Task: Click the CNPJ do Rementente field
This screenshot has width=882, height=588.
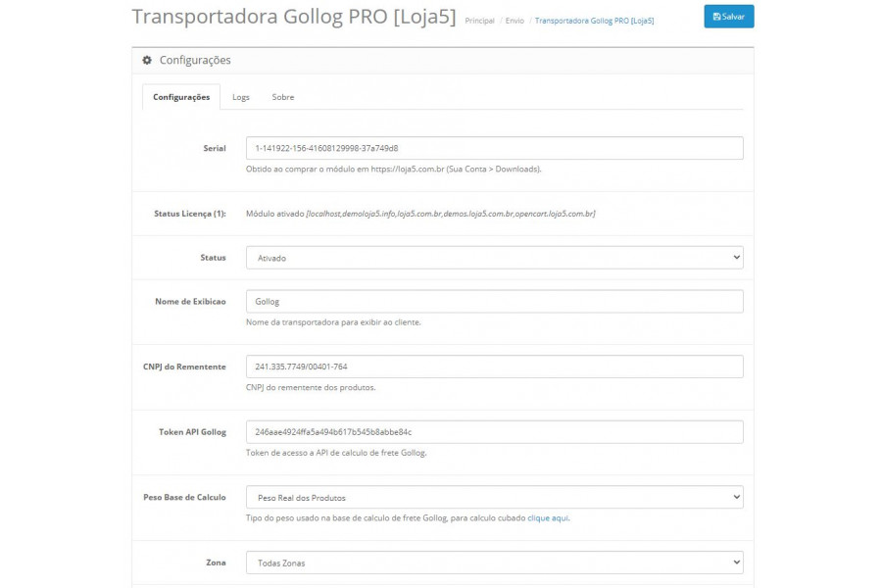Action: 495,367
